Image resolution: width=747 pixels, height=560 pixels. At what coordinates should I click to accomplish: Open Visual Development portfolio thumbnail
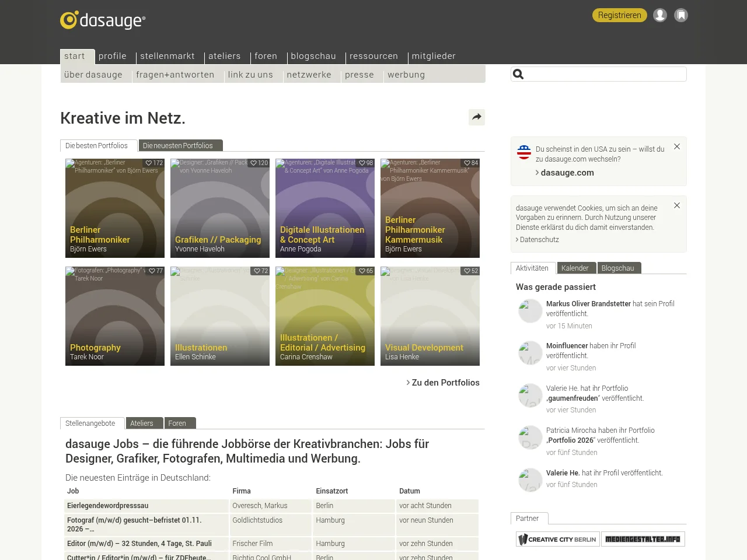[430, 316]
